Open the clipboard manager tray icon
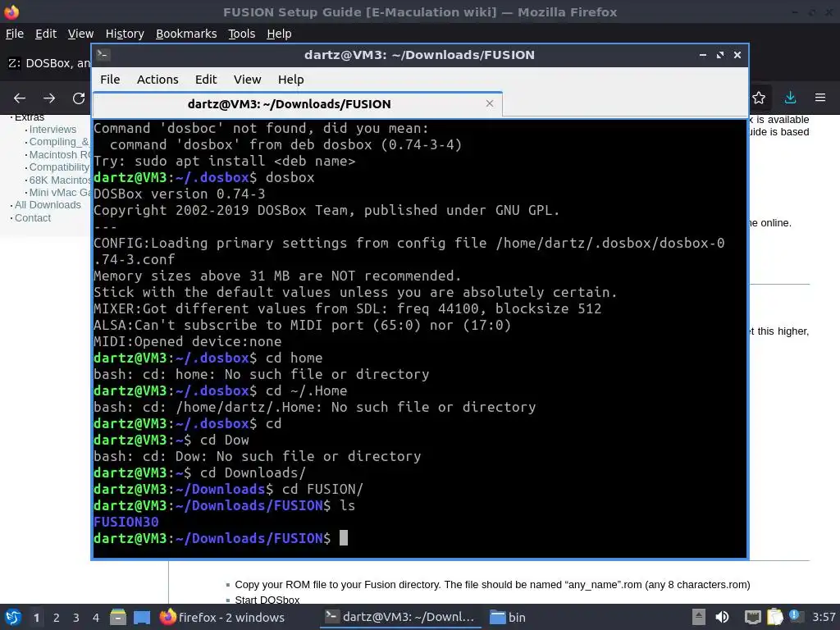 [x=774, y=617]
